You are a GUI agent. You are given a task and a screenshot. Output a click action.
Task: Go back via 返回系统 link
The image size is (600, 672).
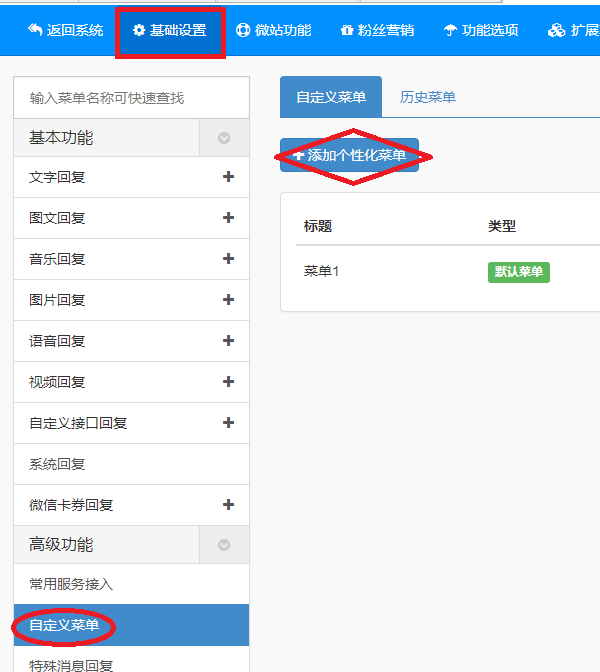(65, 30)
